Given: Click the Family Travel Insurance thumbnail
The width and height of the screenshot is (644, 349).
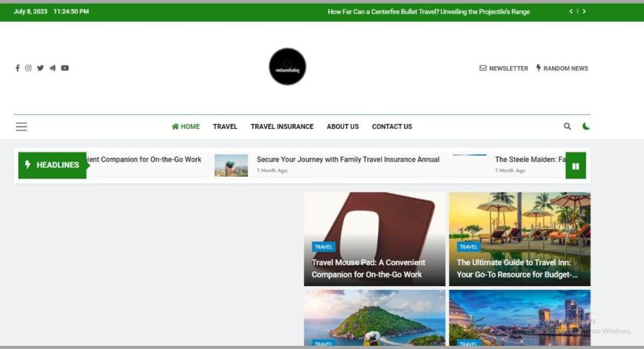Looking at the screenshot, I should (231, 165).
